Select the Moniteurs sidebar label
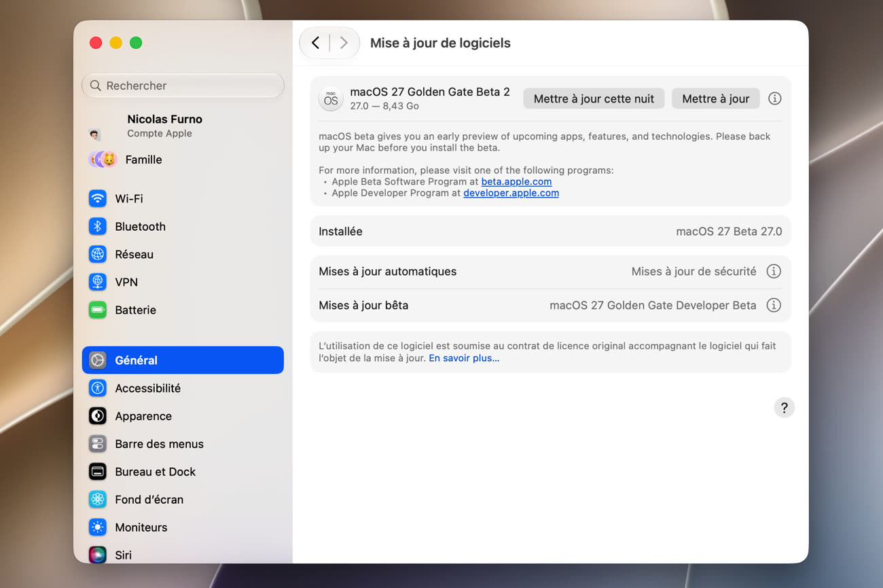Image resolution: width=883 pixels, height=588 pixels. coord(141,527)
